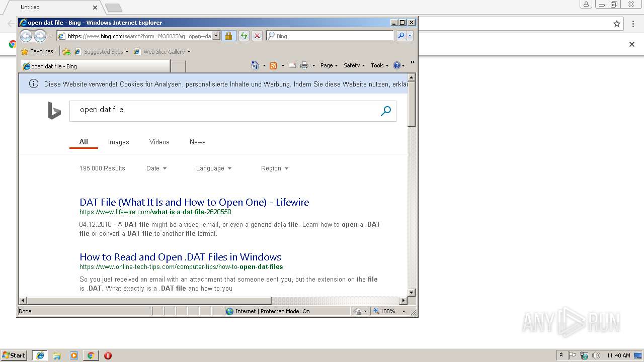Image resolution: width=644 pixels, height=362 pixels.
Task: Click the security lock icon in address bar
Action: tap(228, 36)
